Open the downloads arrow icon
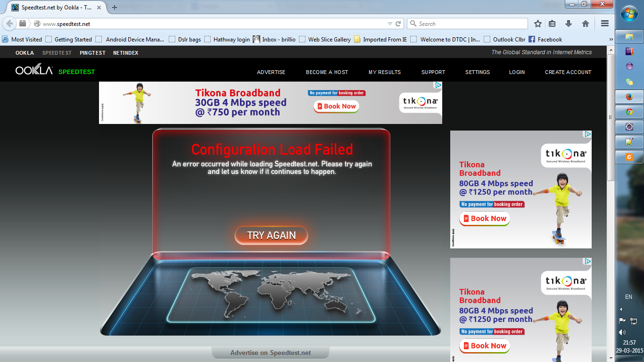The image size is (644, 362). click(x=569, y=24)
